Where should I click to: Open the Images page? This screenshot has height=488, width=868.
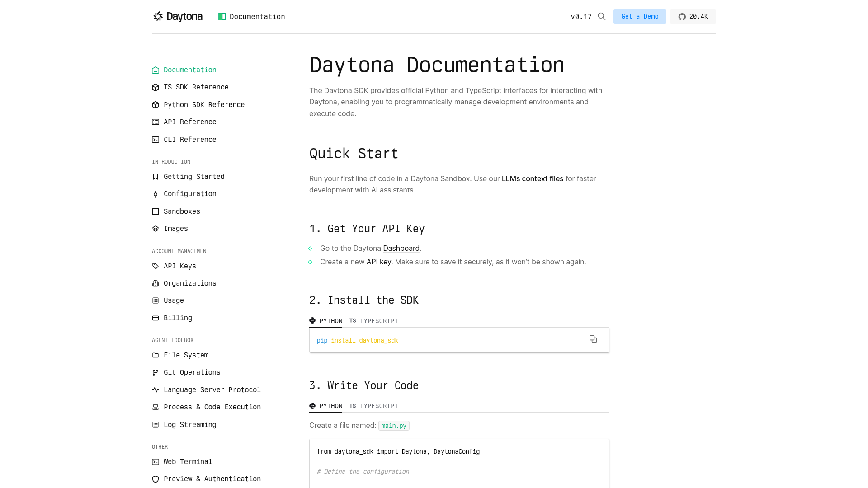point(176,229)
